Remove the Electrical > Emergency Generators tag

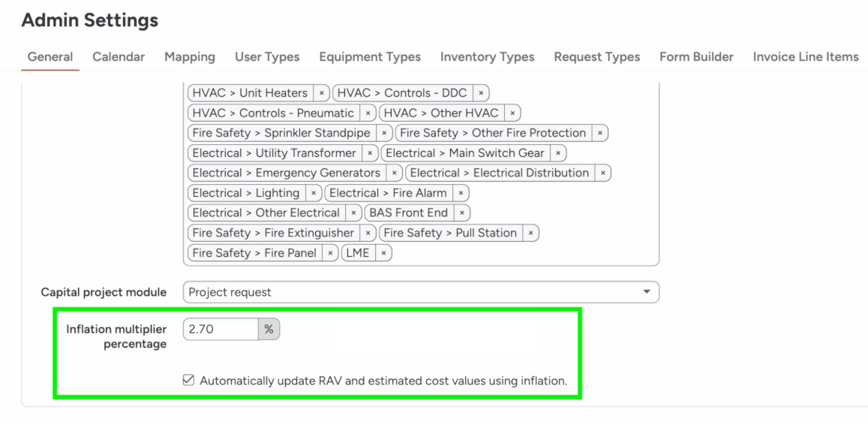(x=394, y=173)
